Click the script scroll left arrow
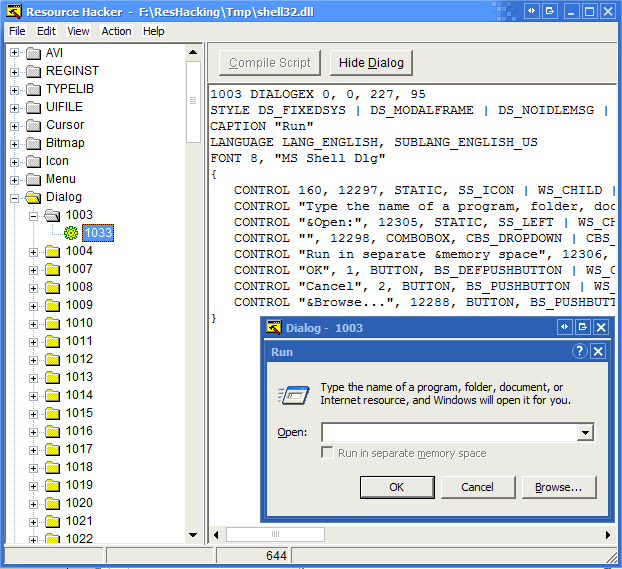This screenshot has width=622, height=569. coord(216,534)
